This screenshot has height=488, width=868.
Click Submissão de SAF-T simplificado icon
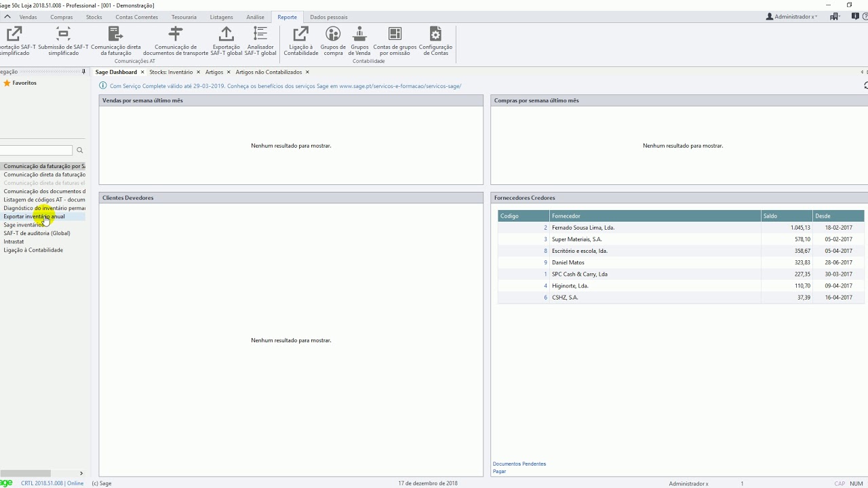coord(63,34)
